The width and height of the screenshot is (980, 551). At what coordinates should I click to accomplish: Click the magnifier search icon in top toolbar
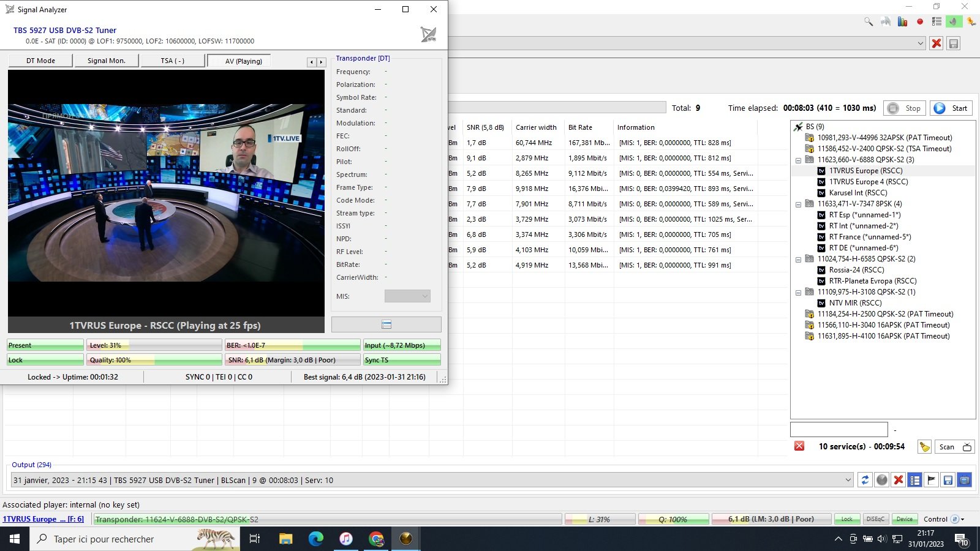point(869,22)
